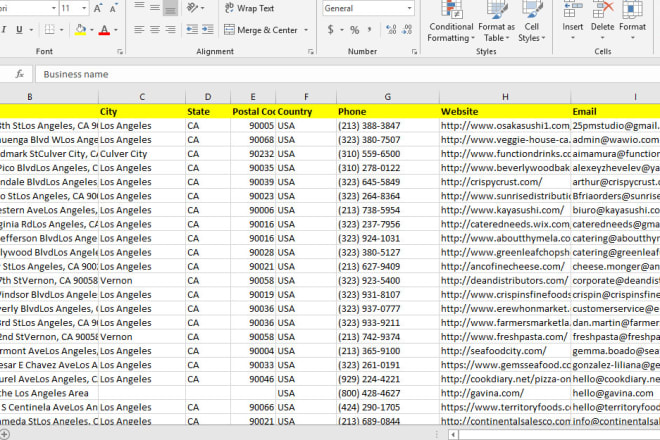Screen dimensions: 660x440
Task: Select cell with Culver City
Action: point(142,154)
